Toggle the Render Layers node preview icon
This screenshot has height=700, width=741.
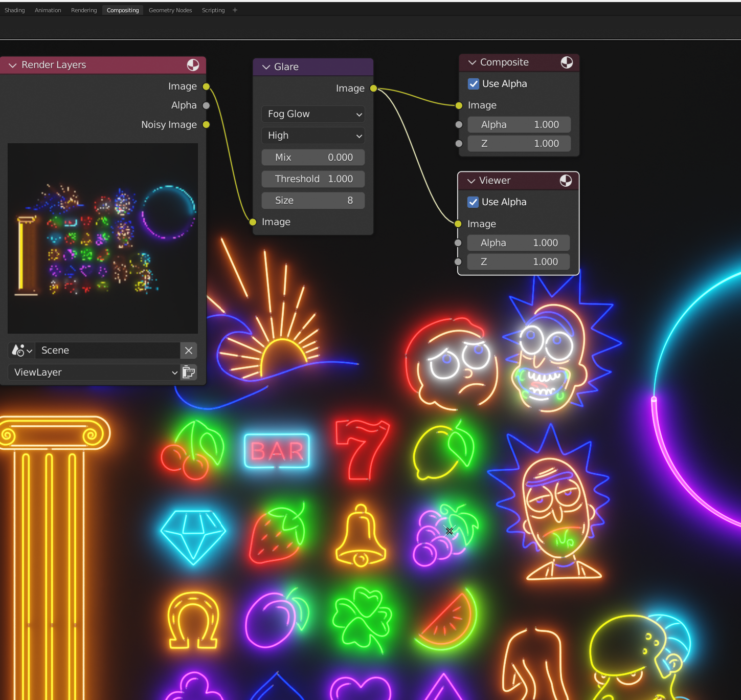coord(193,65)
